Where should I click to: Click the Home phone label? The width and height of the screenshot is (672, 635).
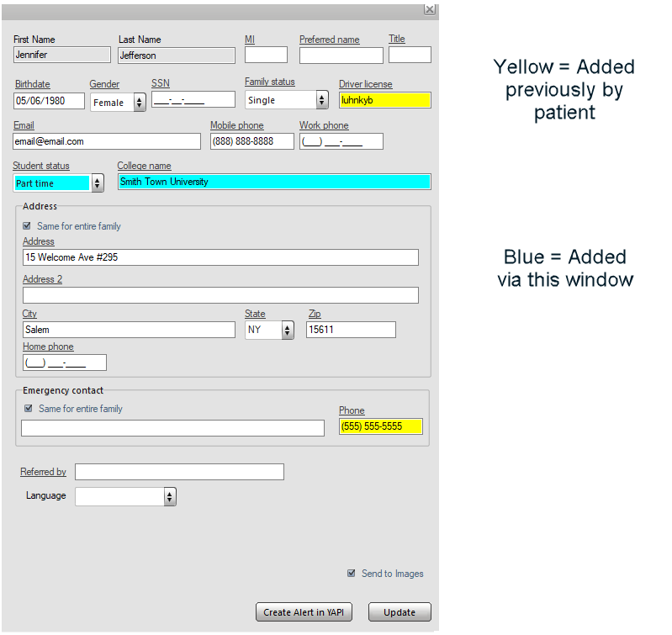(48, 347)
